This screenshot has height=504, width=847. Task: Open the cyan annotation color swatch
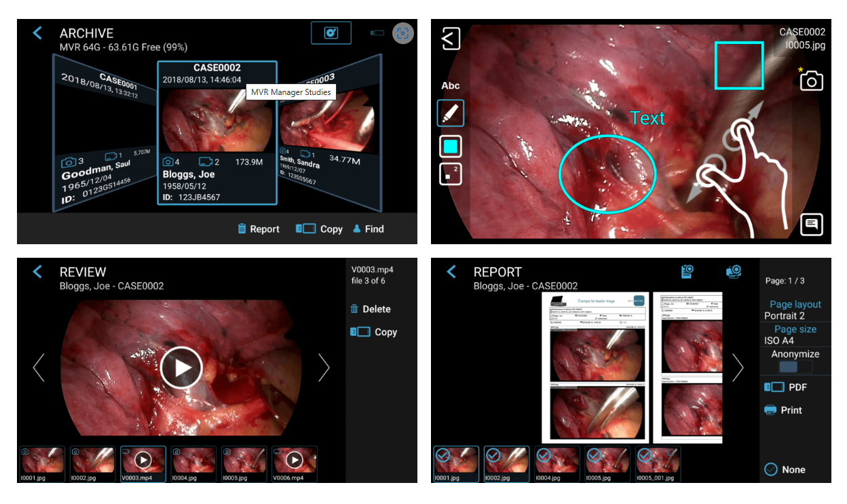click(x=451, y=145)
